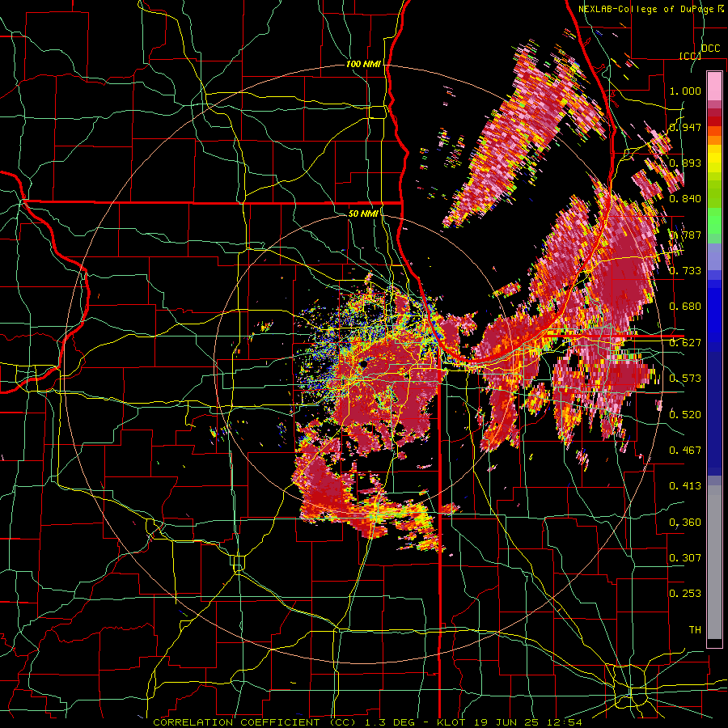The height and width of the screenshot is (728, 728).
Task: Click the Correlation Coefficient caption at bottom
Action: (x=368, y=722)
